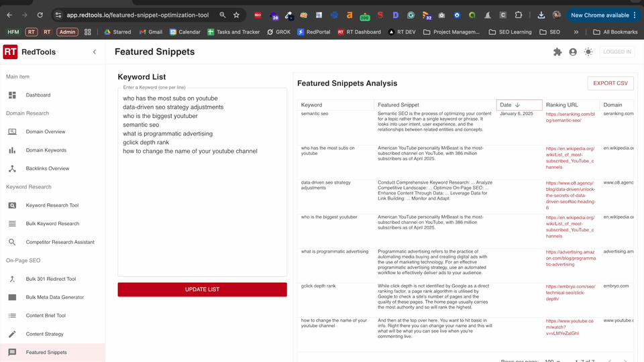
Task: Open the Chrome Extensions puzzle icon
Action: (519, 15)
